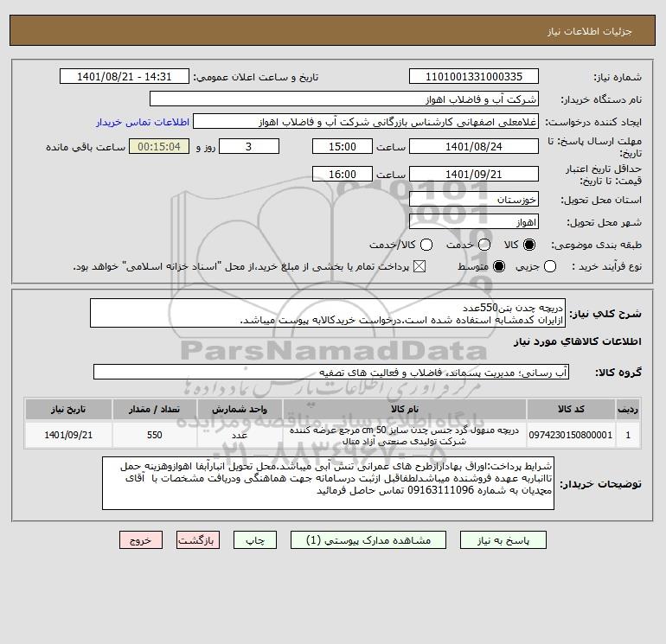Click the countdown timer 00:15:04

coord(159,146)
